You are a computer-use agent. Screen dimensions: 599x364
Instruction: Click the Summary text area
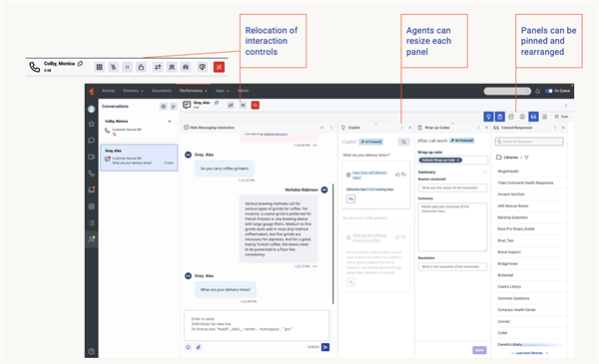pos(452,226)
